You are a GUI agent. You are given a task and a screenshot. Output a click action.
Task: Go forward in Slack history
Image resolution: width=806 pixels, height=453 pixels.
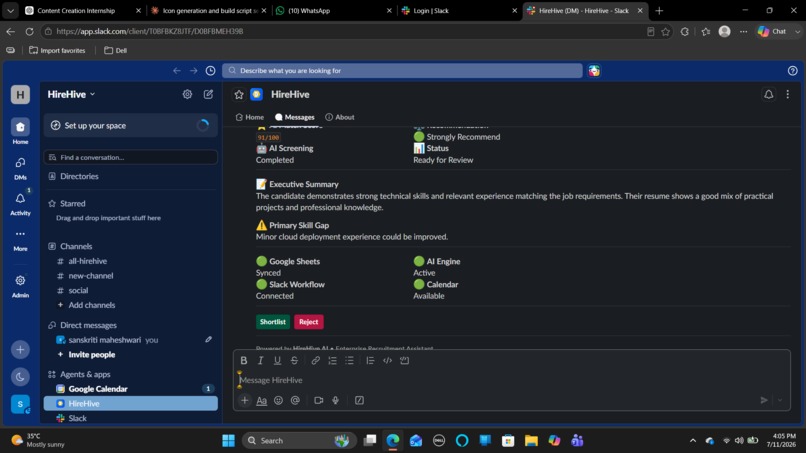(x=193, y=71)
